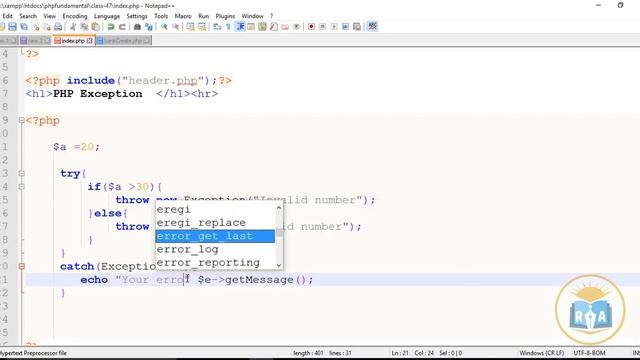
Task: Open the Encoding menu
Action: [75, 16]
